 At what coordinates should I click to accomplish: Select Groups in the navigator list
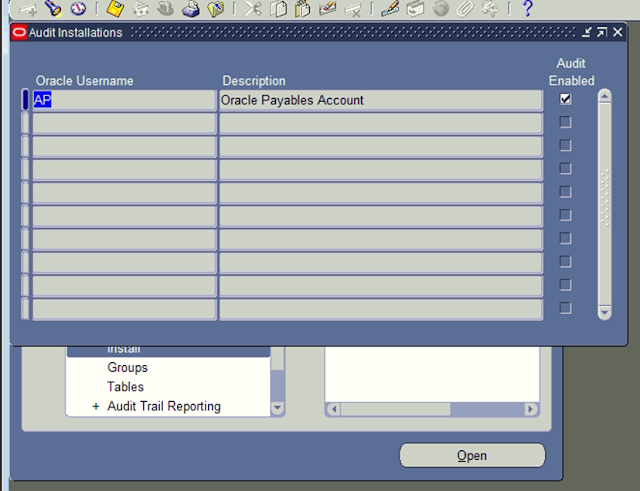tap(127, 368)
